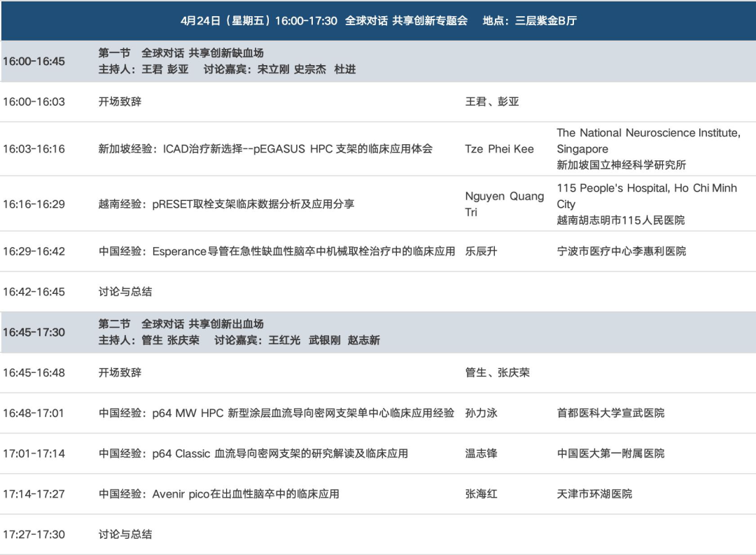Select the Avenir pico talk title
The image size is (756, 555).
219,494
